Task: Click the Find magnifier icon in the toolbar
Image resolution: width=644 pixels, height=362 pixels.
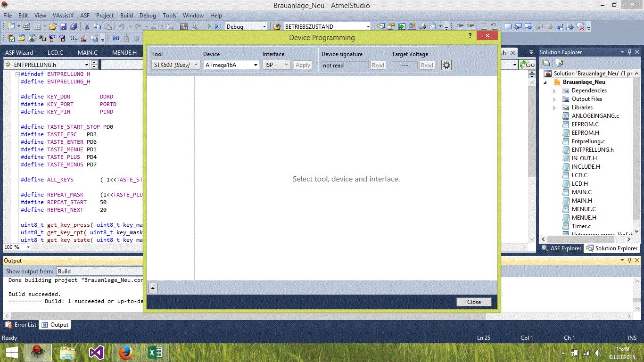Action: pyautogui.click(x=194, y=26)
